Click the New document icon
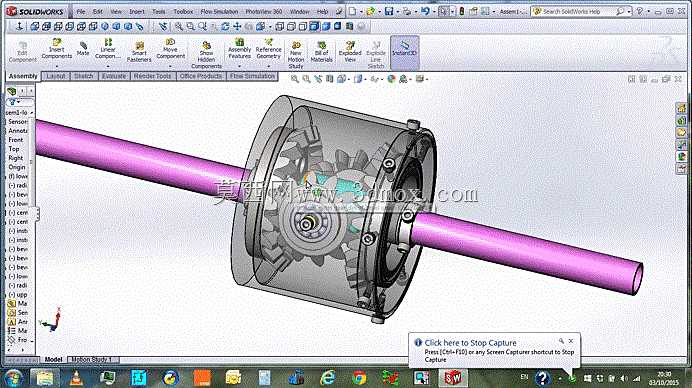Screen dimensions: 692x388 [352, 11]
